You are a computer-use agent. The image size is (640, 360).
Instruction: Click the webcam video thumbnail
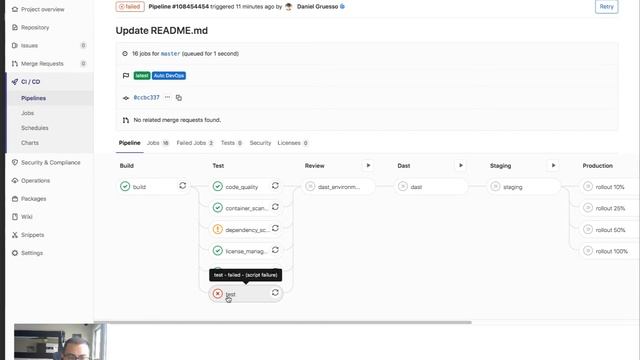(60, 342)
